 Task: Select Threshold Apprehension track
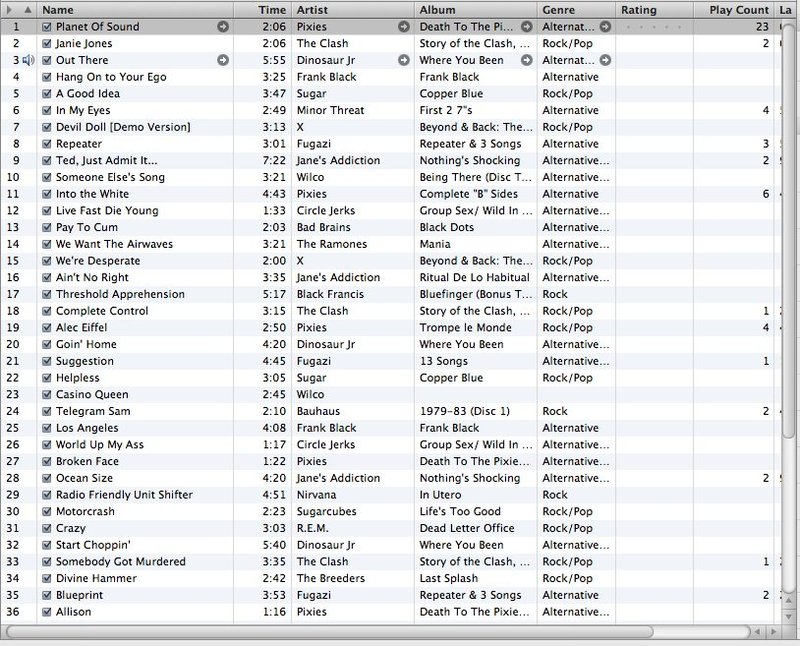pos(120,294)
